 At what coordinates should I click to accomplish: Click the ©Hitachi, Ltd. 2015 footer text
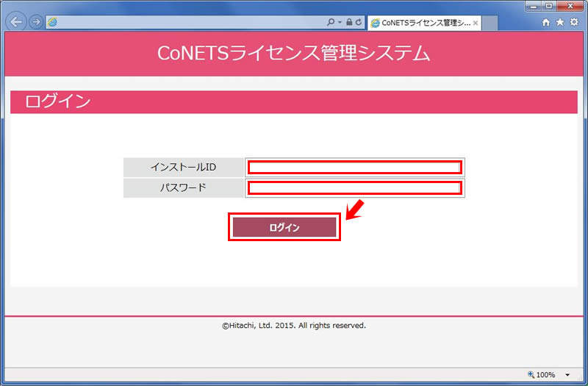(x=294, y=326)
